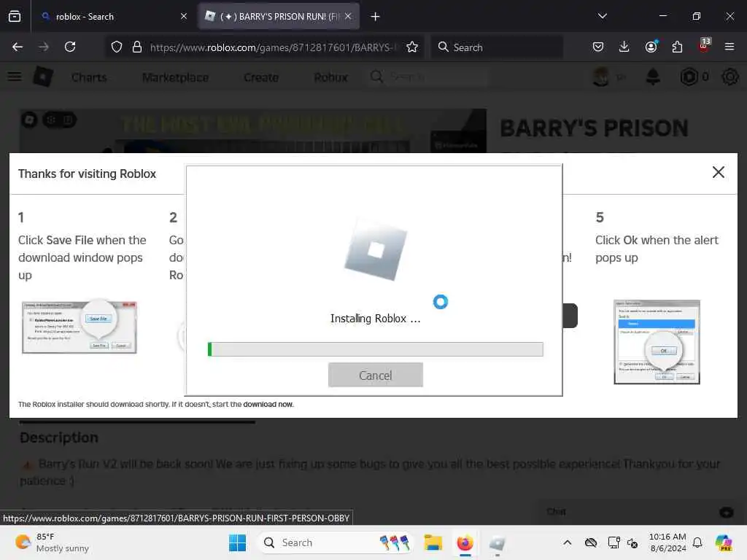The width and height of the screenshot is (747, 560).
Task: Open the tracking protection shield icon
Action: (x=117, y=47)
